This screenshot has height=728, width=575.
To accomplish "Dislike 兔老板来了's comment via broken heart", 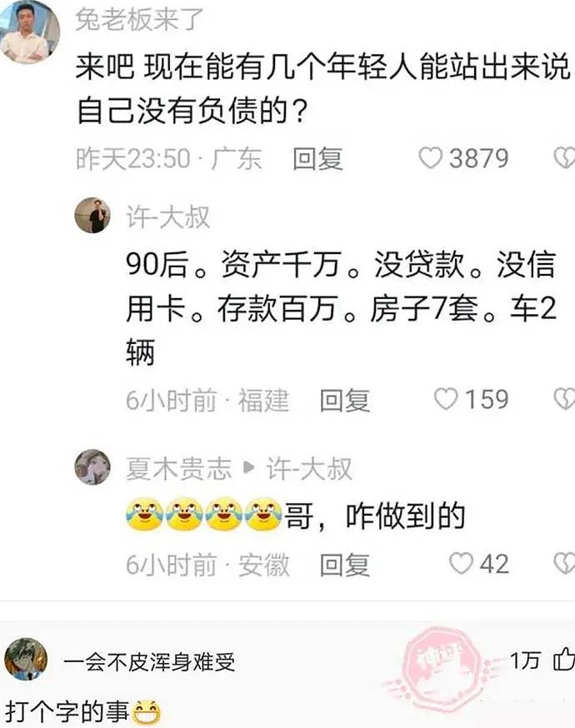I will [565, 158].
